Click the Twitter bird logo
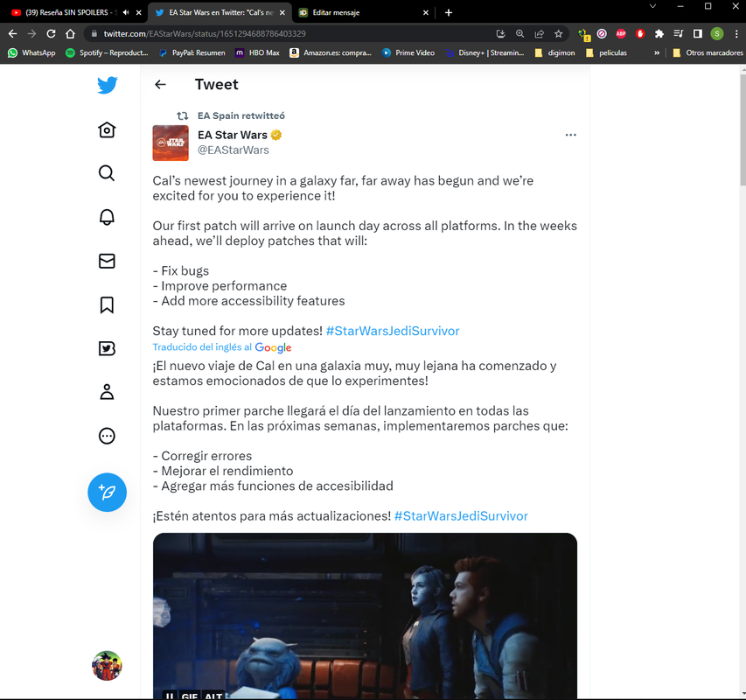The image size is (746, 700). pos(107,85)
